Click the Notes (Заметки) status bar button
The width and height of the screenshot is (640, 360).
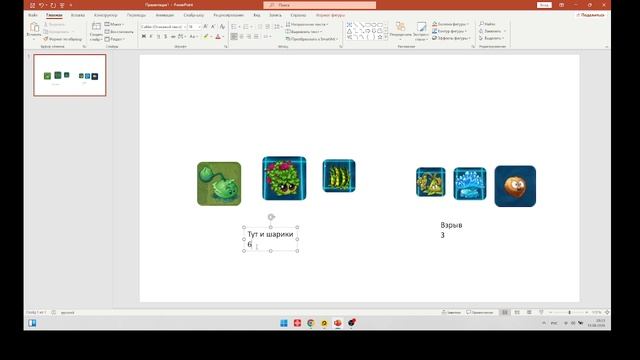[451, 312]
